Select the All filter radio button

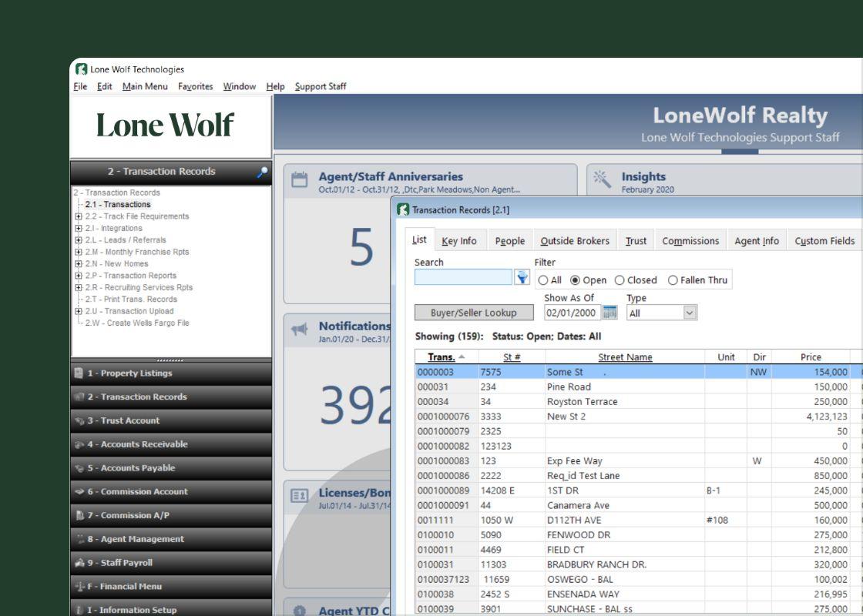click(x=543, y=280)
